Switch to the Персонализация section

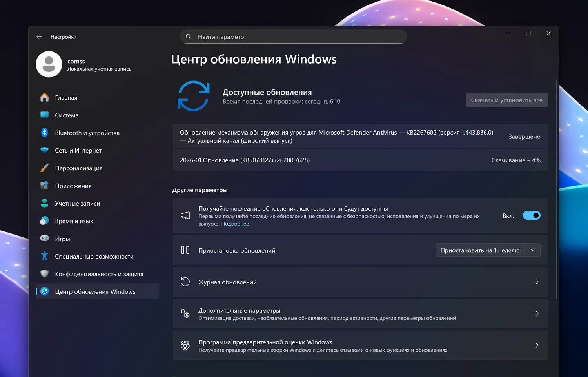(x=97, y=168)
